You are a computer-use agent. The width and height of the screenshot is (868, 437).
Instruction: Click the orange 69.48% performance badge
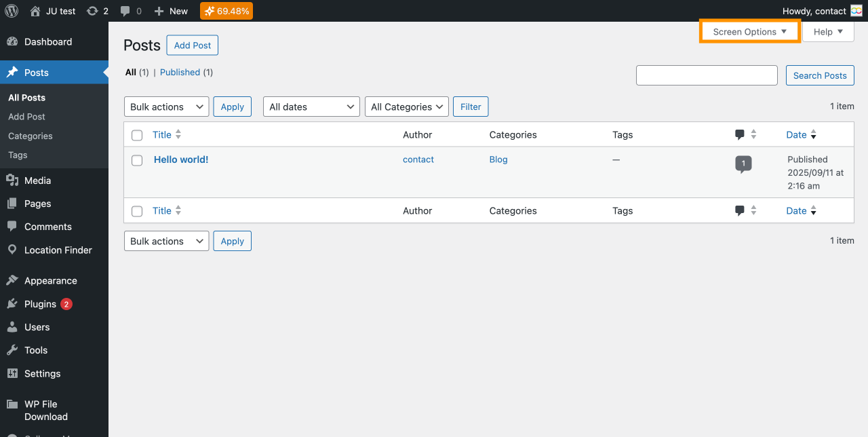226,11
